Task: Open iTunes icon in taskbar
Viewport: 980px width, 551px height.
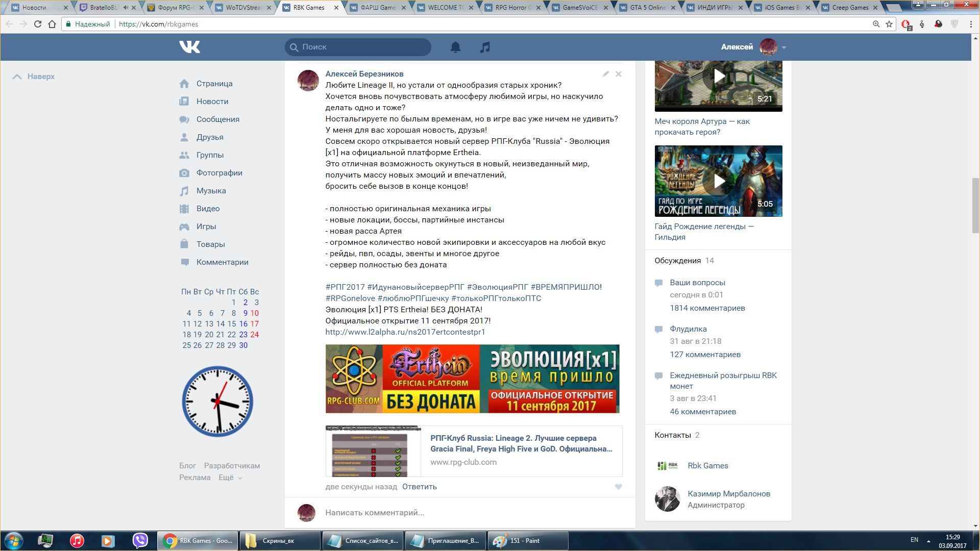Action: click(x=77, y=541)
